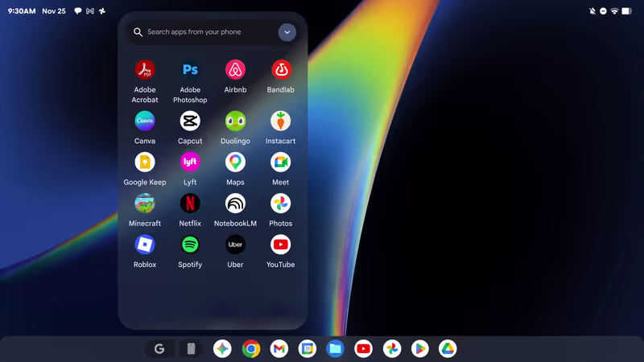Screen dimensions: 644x362
Task: Click the Gmail notification icon in status bar
Action: 90,11
